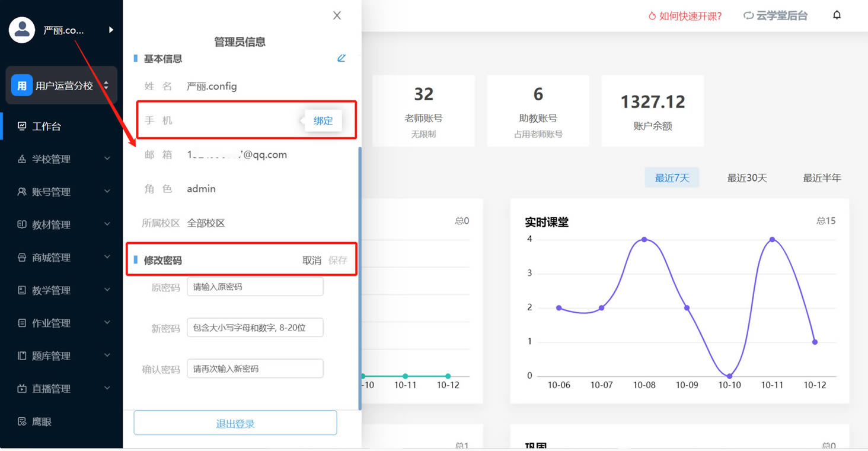Click the admin profile avatar icon
Viewport: 868px width, 451px height.
pyautogui.click(x=22, y=30)
